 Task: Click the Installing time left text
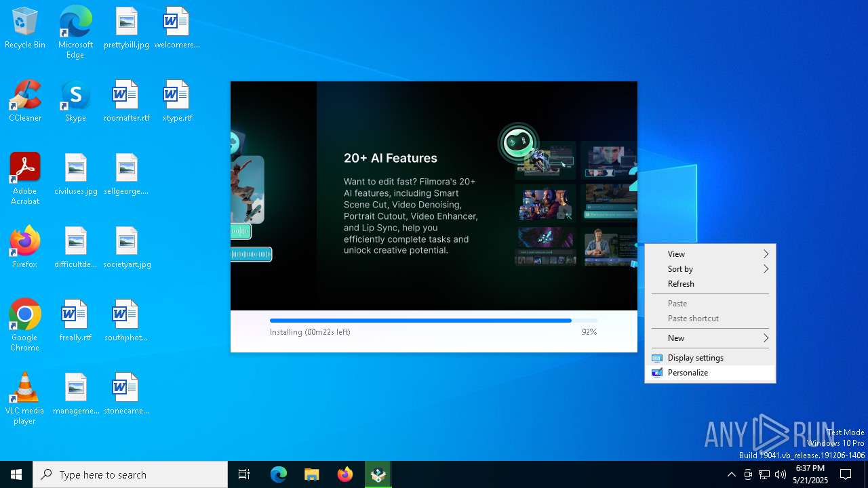pyautogui.click(x=310, y=332)
